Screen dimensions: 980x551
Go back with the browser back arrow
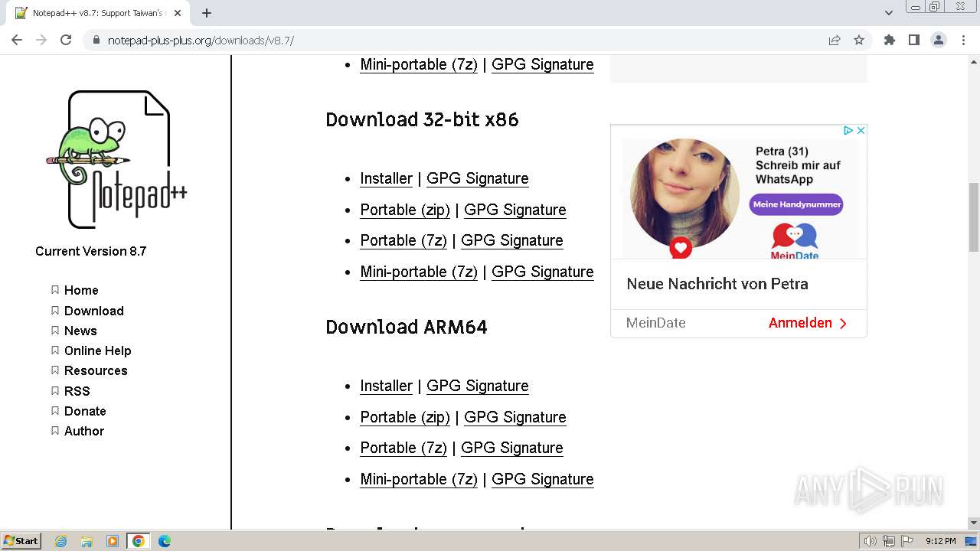point(17,41)
